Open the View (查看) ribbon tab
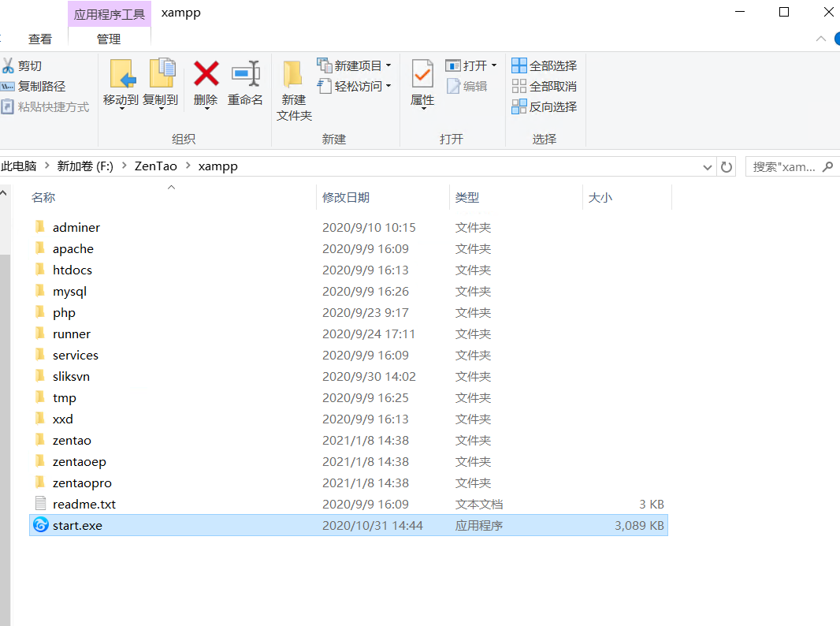This screenshot has width=840, height=626. click(40, 39)
